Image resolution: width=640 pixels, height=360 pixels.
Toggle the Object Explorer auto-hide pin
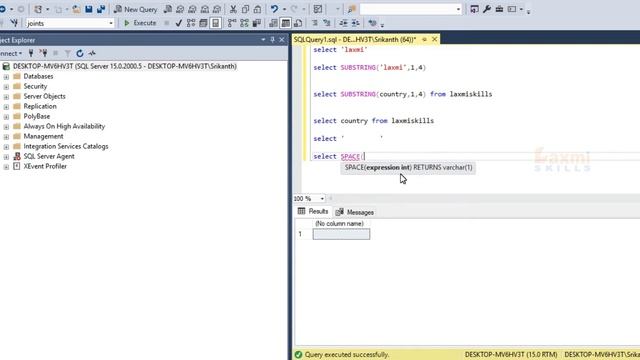coord(273,40)
